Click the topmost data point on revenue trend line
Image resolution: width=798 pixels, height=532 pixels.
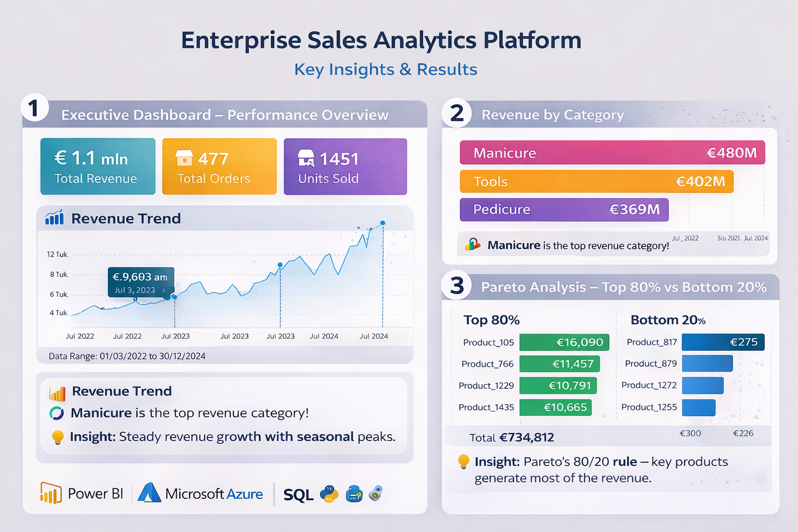point(383,223)
